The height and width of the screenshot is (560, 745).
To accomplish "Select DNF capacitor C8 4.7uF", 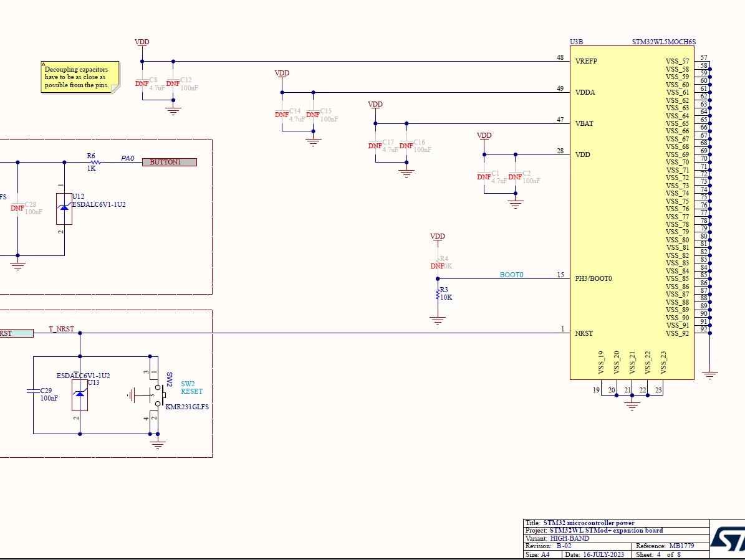I will 142,83.
